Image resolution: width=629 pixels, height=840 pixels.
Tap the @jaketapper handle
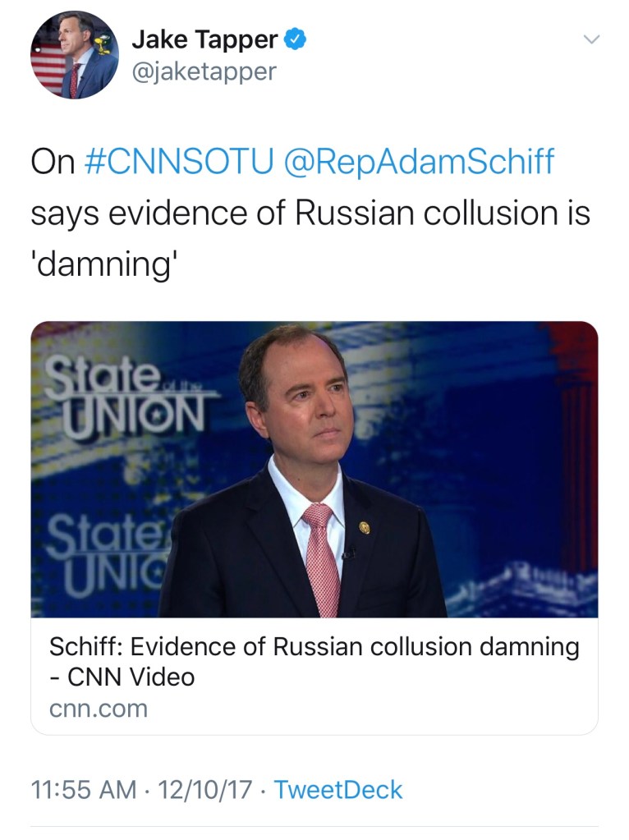[x=204, y=72]
